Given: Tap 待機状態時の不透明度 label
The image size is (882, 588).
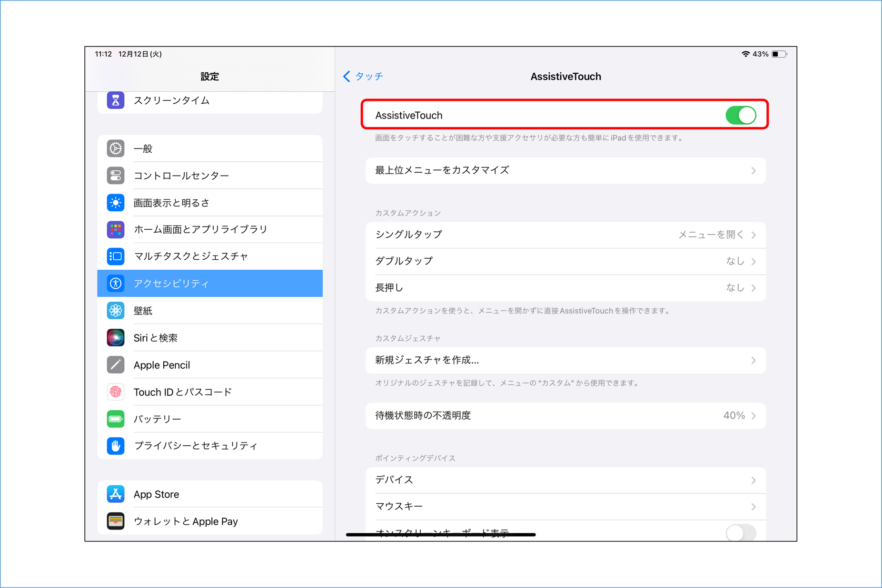Looking at the screenshot, I should 423,415.
